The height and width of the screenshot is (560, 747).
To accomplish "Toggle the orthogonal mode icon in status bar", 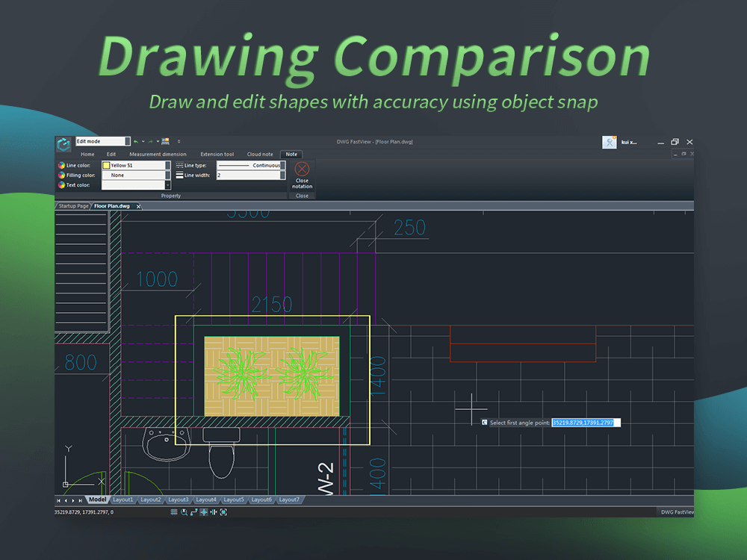I will [x=214, y=512].
